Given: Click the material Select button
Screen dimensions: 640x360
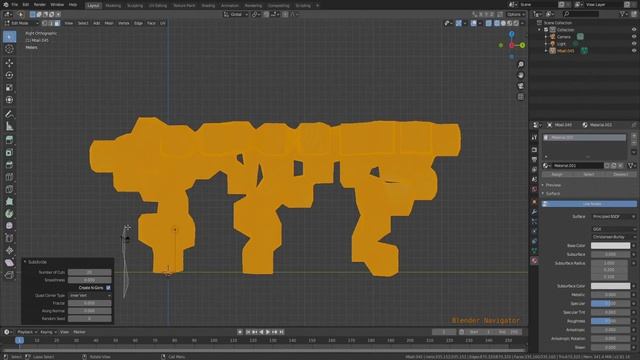Looking at the screenshot, I should click(x=589, y=174).
